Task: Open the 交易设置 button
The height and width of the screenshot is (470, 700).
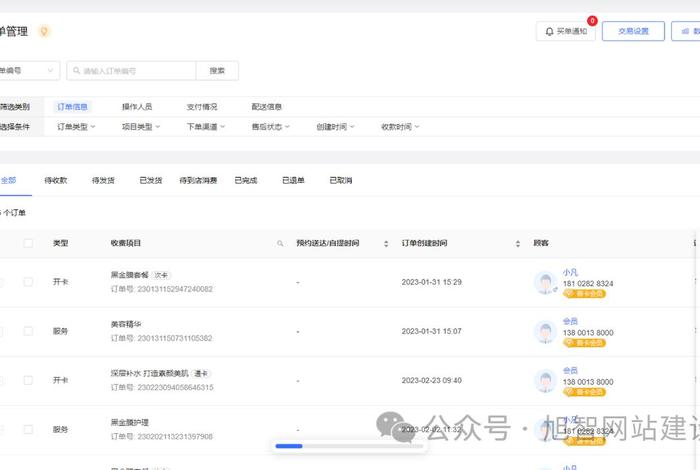Action: click(x=633, y=31)
